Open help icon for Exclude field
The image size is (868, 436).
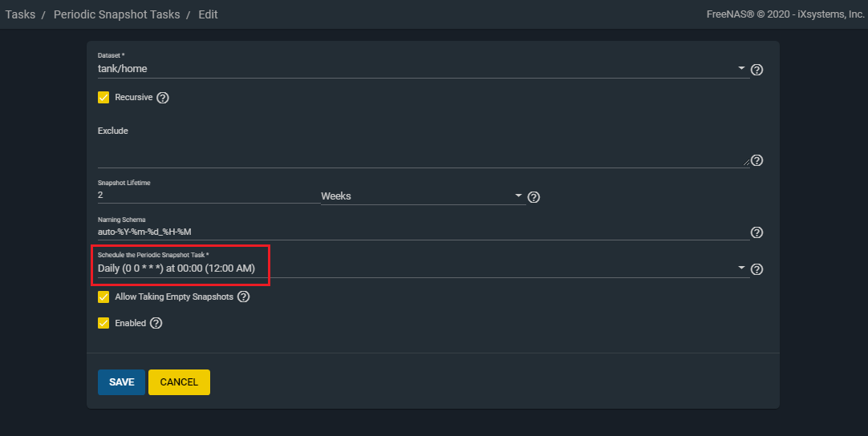pyautogui.click(x=756, y=160)
